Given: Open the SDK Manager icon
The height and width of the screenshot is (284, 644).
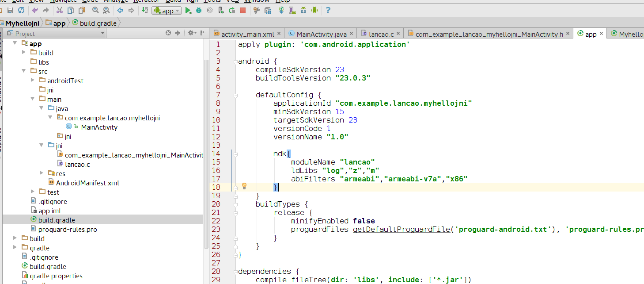Looking at the screenshot, I should (303, 10).
